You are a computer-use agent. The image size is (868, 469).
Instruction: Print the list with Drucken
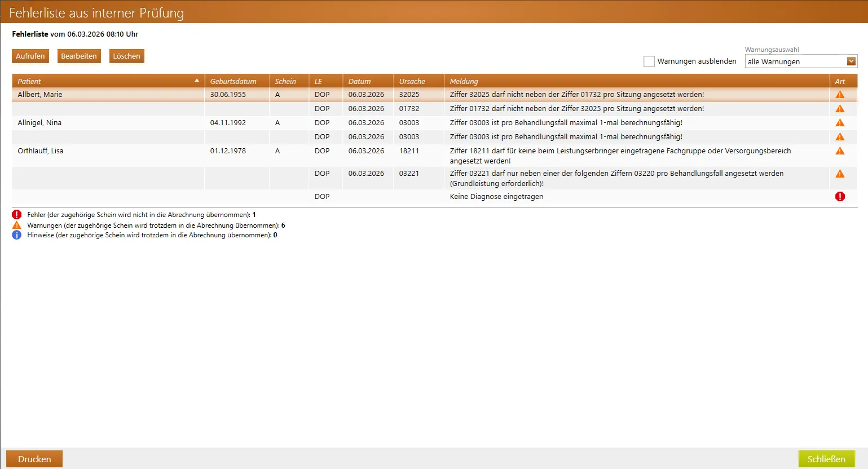click(x=34, y=459)
